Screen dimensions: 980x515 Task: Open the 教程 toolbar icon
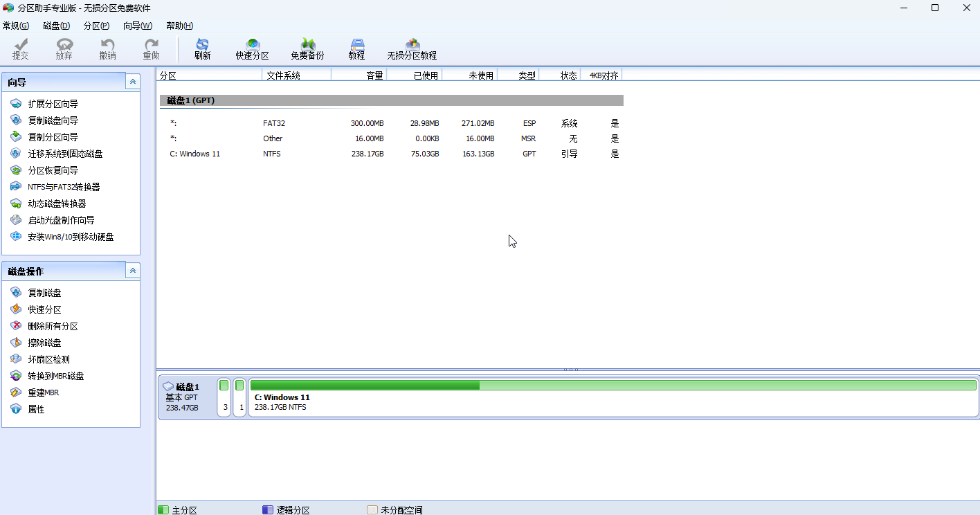[x=356, y=49]
